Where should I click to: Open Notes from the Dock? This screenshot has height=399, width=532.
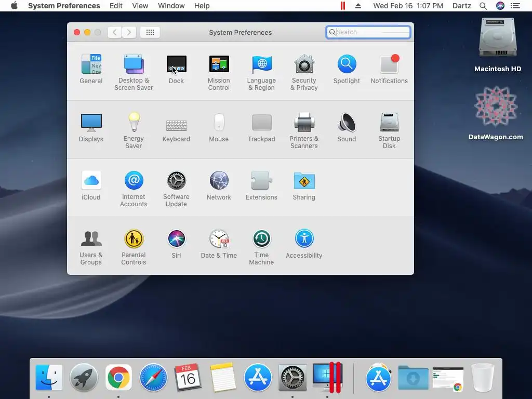click(x=223, y=377)
